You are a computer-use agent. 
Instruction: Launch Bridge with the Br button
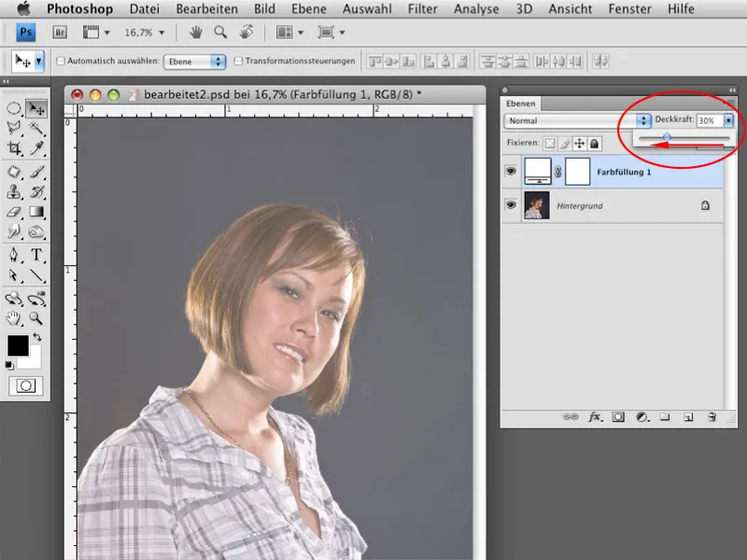pyautogui.click(x=60, y=33)
